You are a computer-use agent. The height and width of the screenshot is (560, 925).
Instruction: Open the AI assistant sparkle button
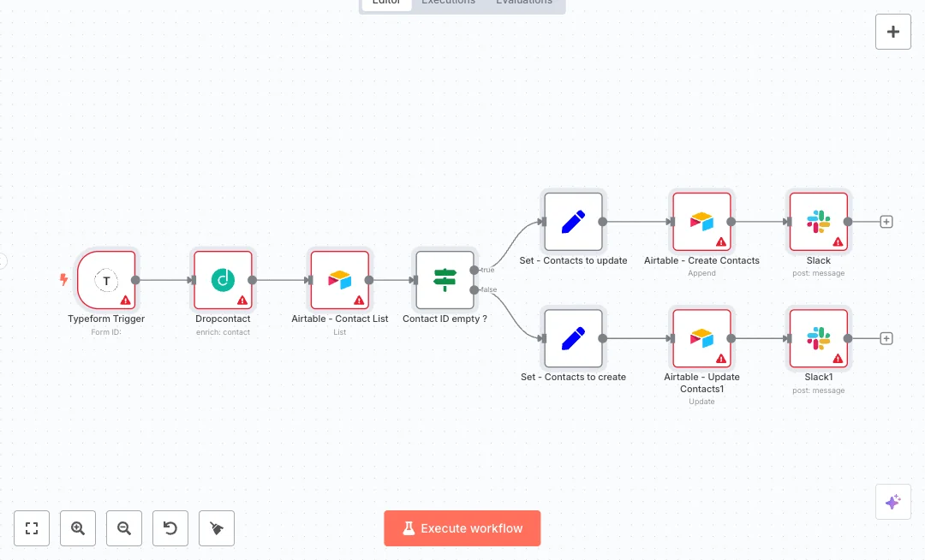click(x=892, y=502)
